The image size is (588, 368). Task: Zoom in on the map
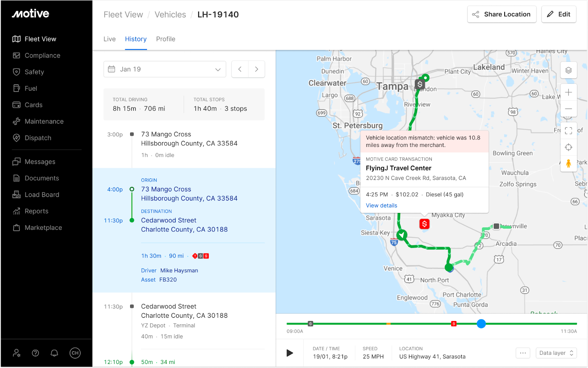(x=569, y=92)
